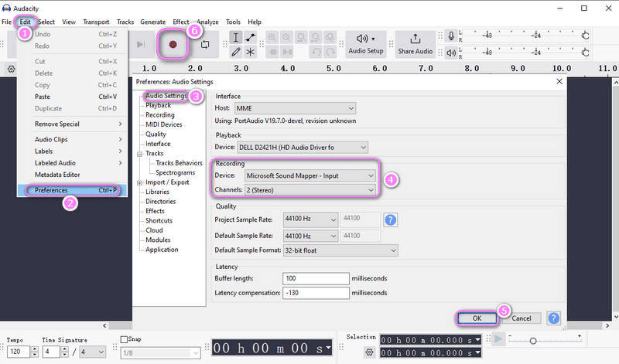Viewport: 619px width, 364px height.
Task: Select the Selection (I-beam) tool
Action: coord(237,38)
